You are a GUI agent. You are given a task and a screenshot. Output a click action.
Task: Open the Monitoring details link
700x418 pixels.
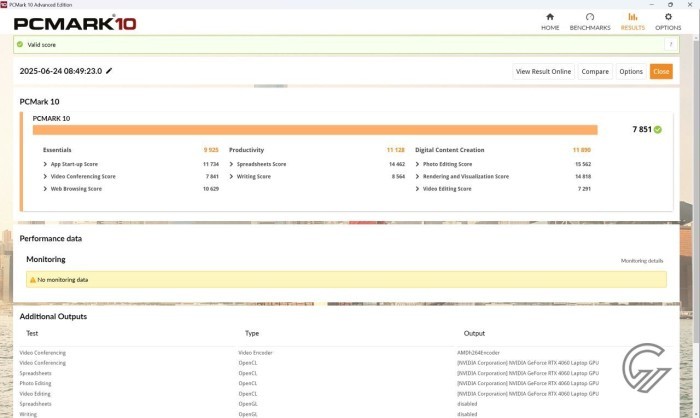[641, 260]
